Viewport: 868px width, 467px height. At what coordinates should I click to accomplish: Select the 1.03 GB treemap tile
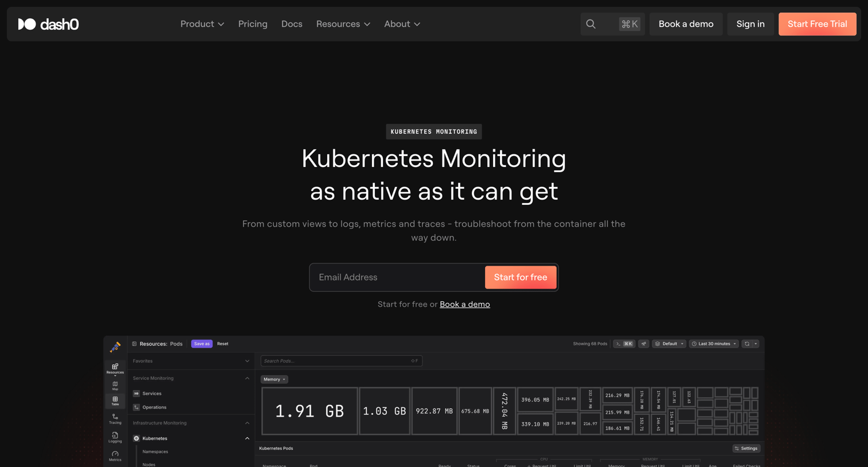(385, 411)
